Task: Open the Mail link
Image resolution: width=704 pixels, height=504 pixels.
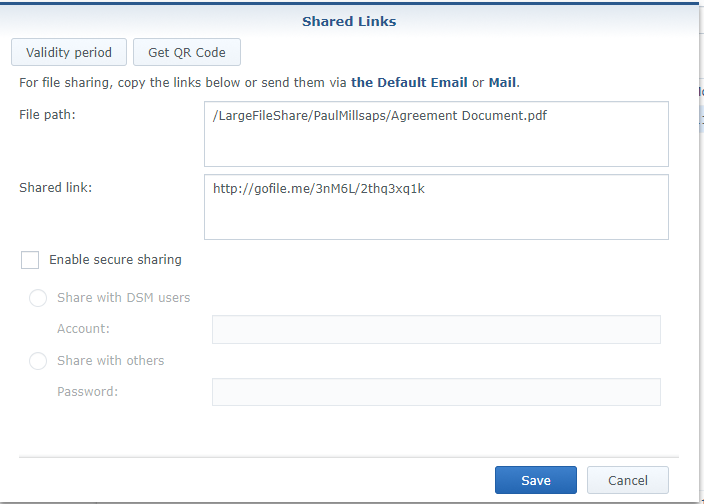Action: pyautogui.click(x=502, y=83)
